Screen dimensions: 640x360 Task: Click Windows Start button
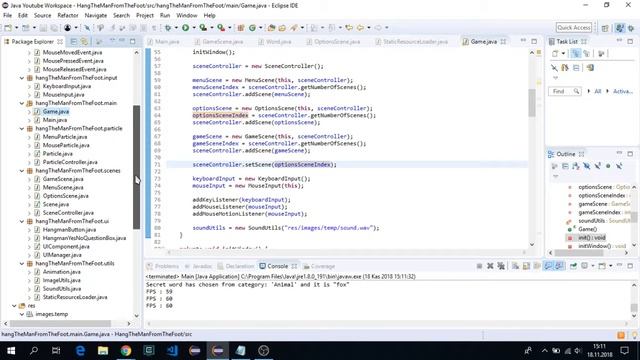coord(11,351)
